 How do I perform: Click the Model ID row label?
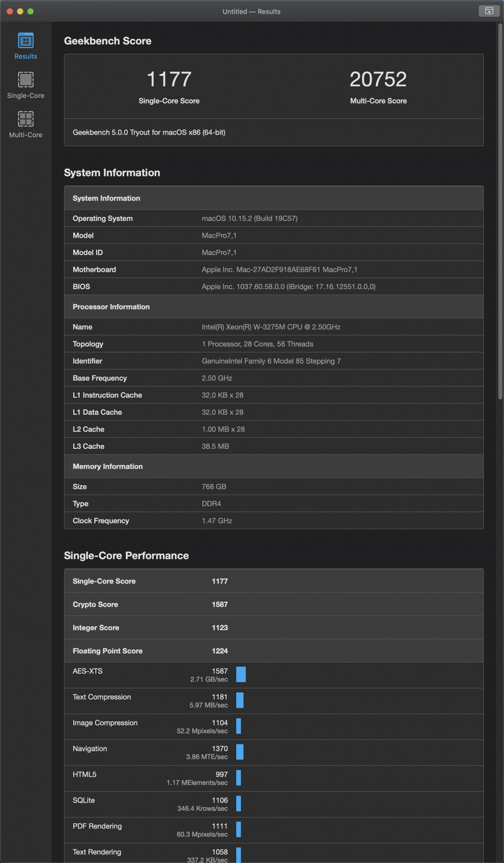pos(88,252)
